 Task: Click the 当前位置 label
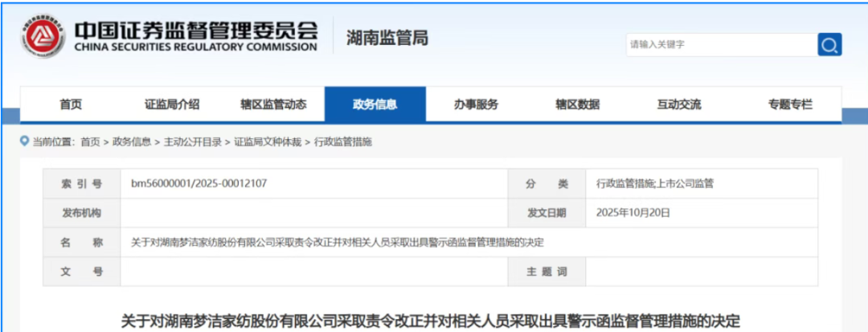(x=54, y=142)
